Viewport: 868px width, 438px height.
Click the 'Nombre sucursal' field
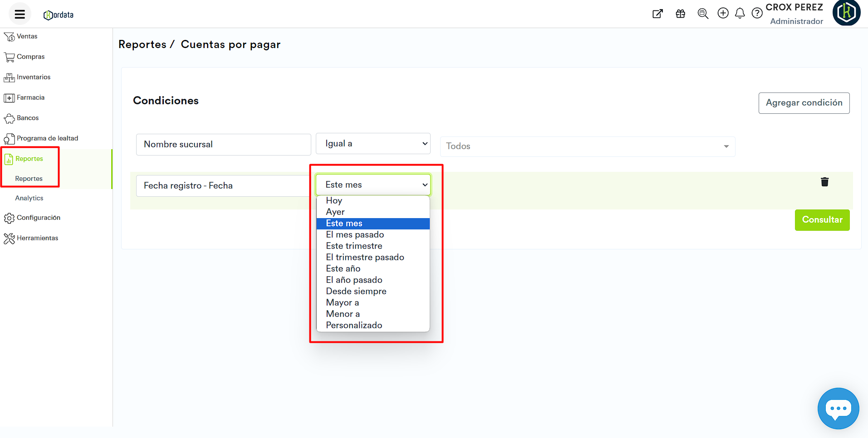[x=223, y=145]
